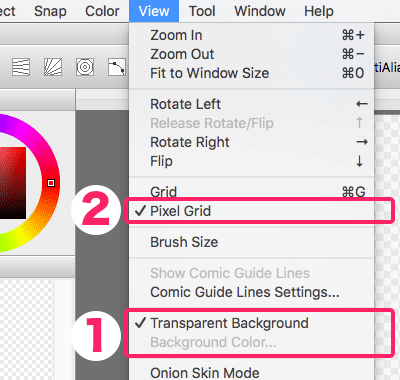Choose Rotate Left

pos(252,104)
